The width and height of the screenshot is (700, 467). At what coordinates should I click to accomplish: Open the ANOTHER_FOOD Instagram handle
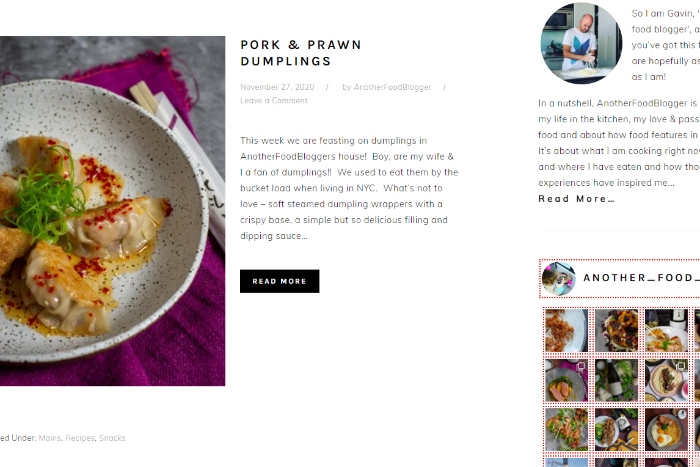pos(640,278)
